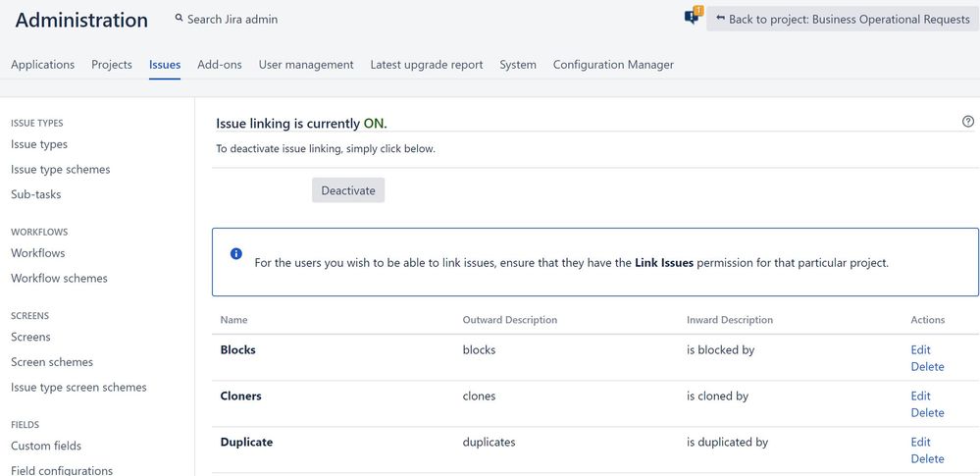Open Field configurations in the sidebar
This screenshot has width=980, height=476.
pos(62,470)
